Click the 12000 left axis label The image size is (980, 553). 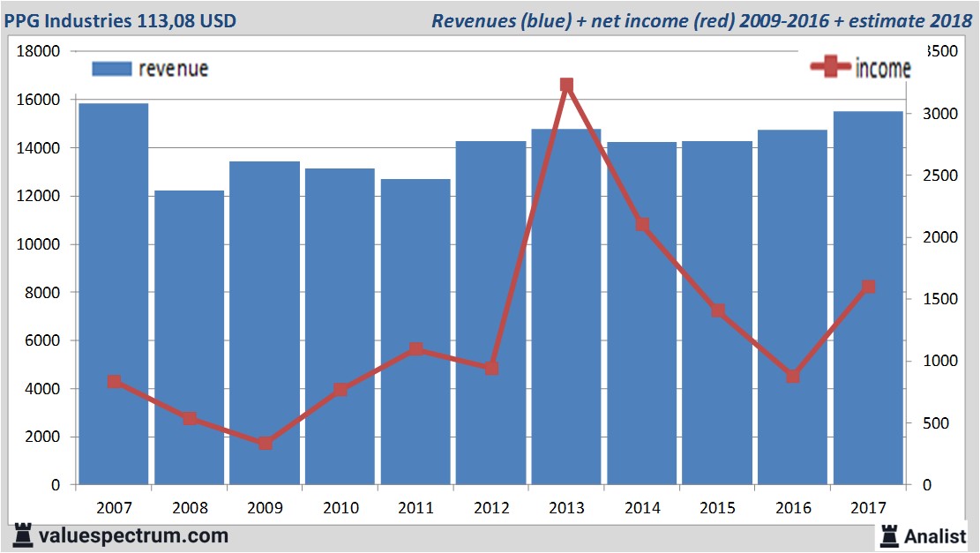click(x=38, y=196)
